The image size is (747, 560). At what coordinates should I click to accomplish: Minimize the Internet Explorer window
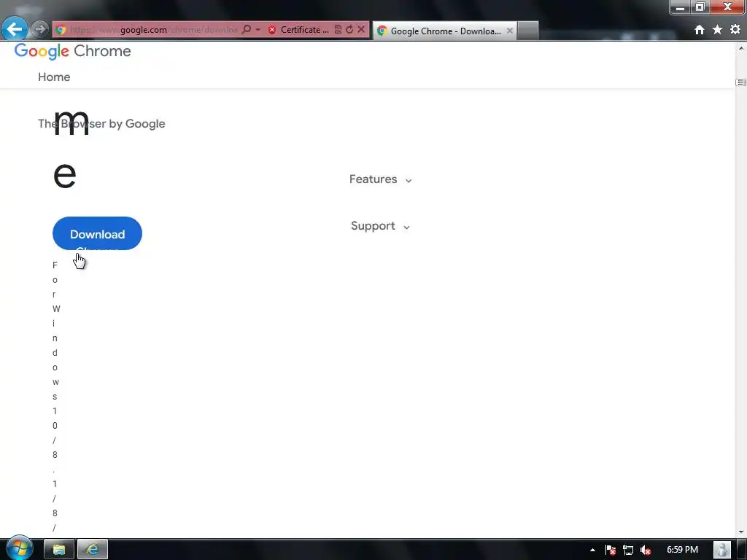pos(681,7)
